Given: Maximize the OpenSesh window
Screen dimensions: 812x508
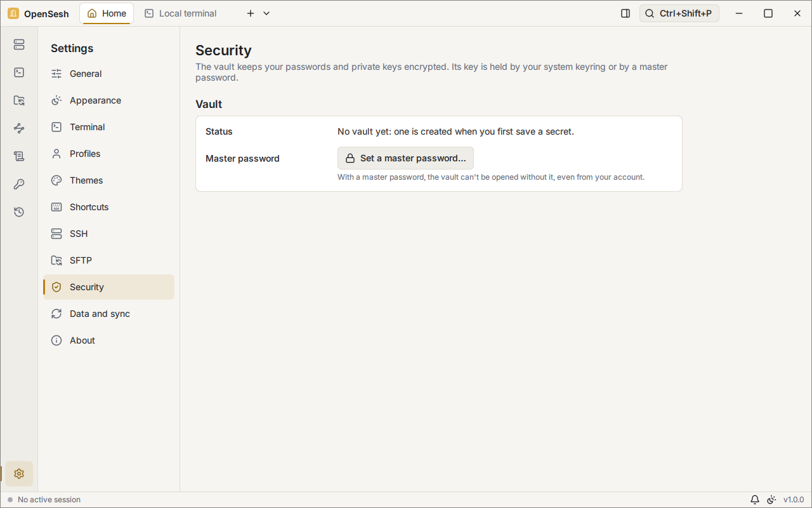Looking at the screenshot, I should [768, 13].
